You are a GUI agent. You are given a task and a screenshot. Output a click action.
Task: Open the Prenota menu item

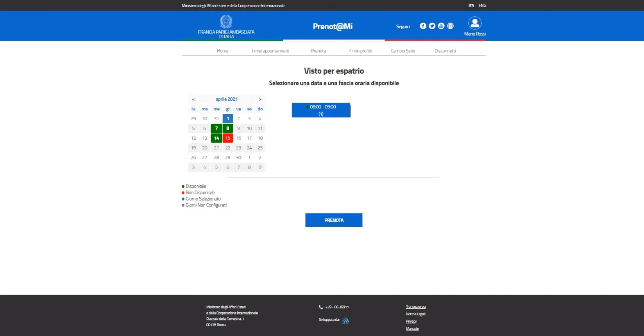click(x=318, y=51)
